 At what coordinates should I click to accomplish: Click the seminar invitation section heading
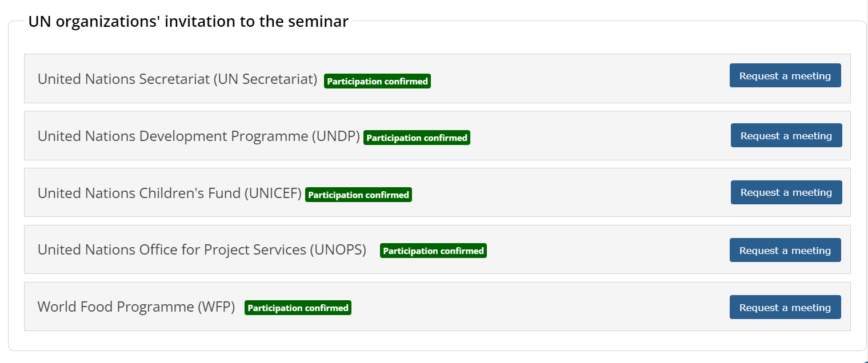coord(189,22)
